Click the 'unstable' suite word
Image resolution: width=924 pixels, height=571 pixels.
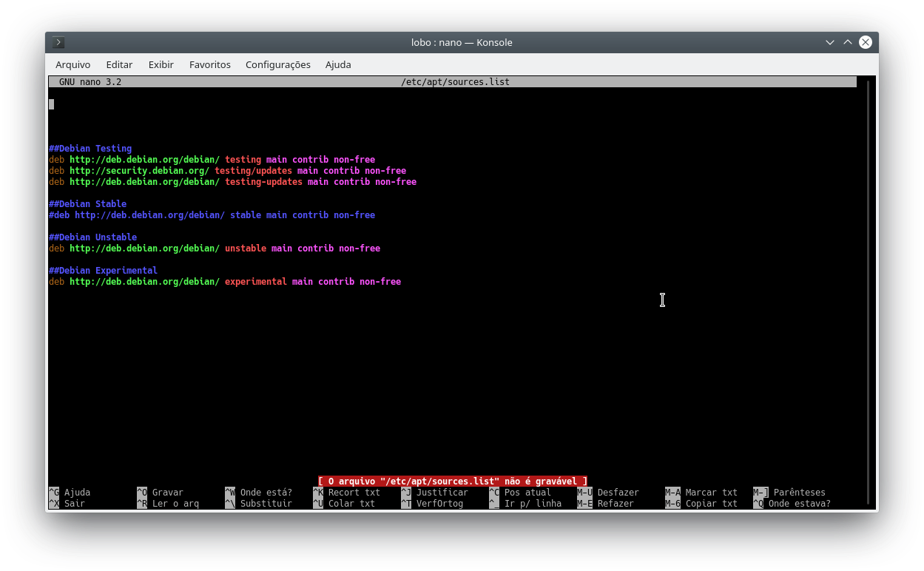246,249
